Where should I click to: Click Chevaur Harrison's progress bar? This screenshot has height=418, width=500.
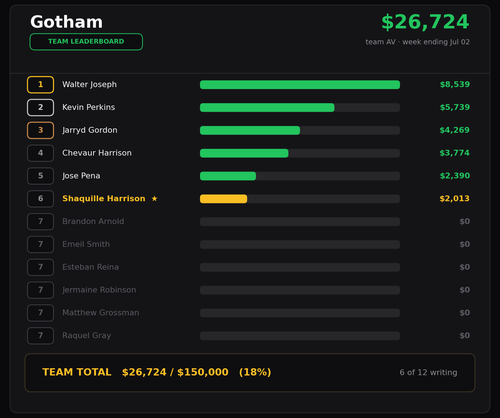pos(300,153)
